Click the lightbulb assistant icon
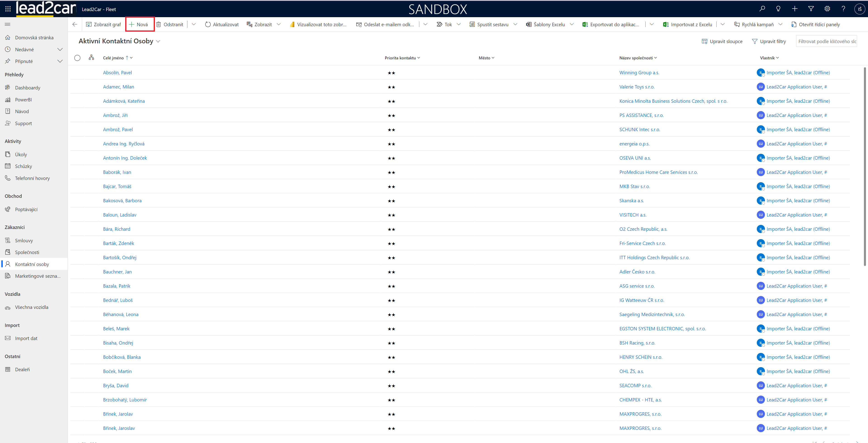Image resolution: width=868 pixels, height=443 pixels. [x=778, y=9]
